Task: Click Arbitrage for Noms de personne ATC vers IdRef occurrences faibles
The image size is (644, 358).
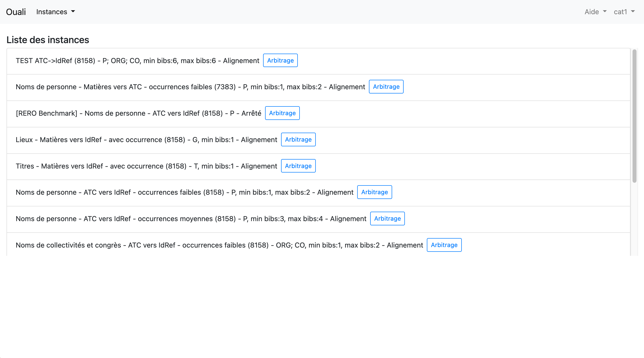Action: coord(374,192)
